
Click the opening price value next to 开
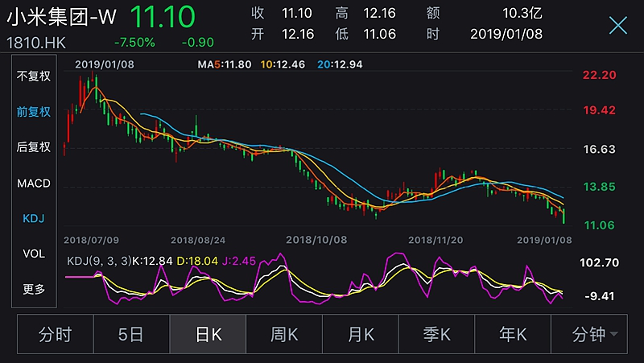[x=298, y=34]
